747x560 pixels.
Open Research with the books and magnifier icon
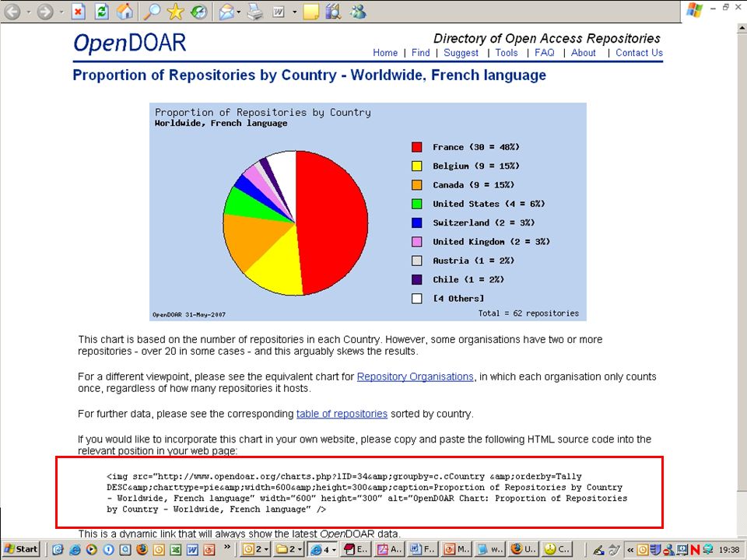pos(334,12)
